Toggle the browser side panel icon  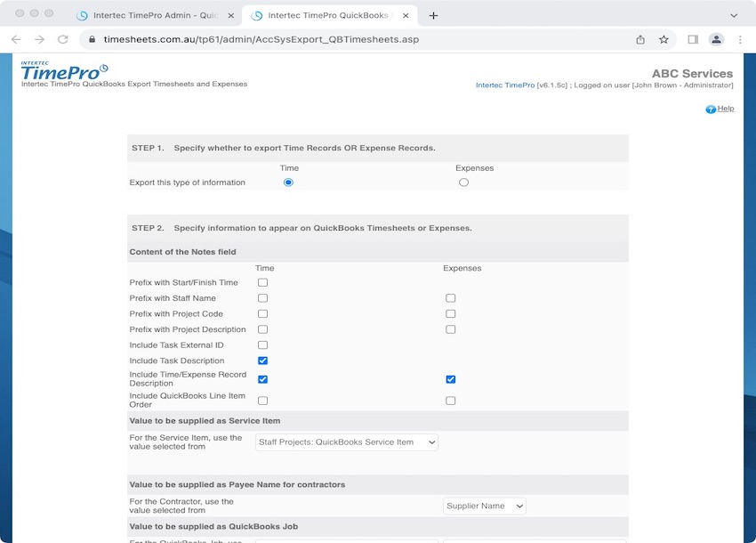[693, 39]
